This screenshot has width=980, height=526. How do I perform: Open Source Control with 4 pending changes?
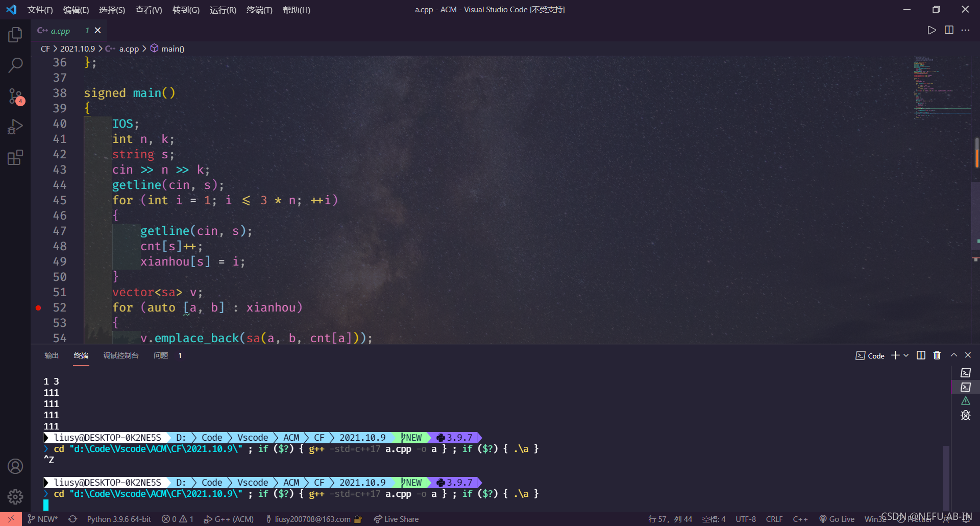pyautogui.click(x=15, y=96)
